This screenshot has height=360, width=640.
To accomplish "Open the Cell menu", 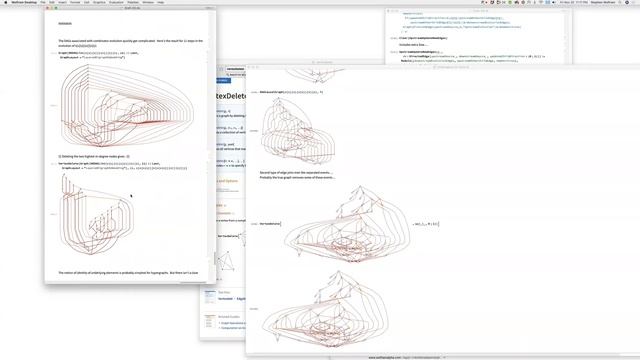I will 87,2.
